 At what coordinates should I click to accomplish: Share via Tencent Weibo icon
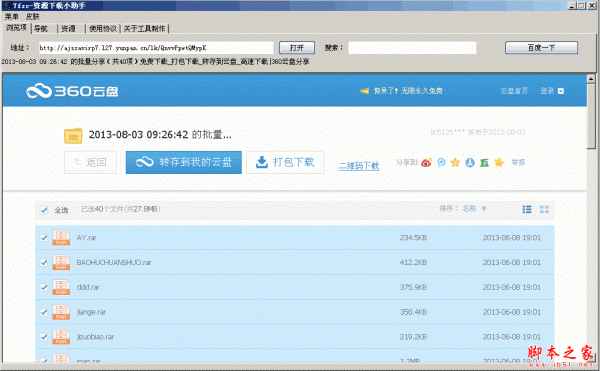coord(441,163)
